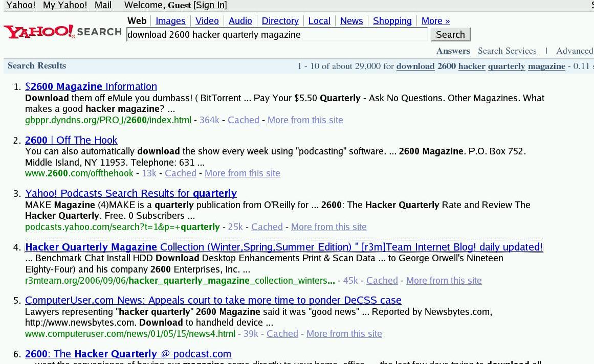
Task: Open result '2600 | Off The Hook'
Action: (x=71, y=141)
